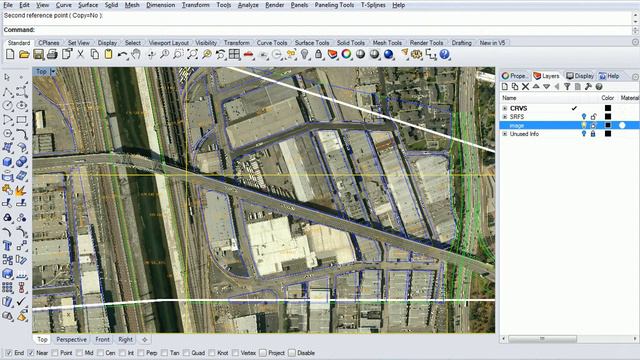Open the Top viewport title dropdown arrow
The width and height of the screenshot is (640, 360).
(x=53, y=71)
